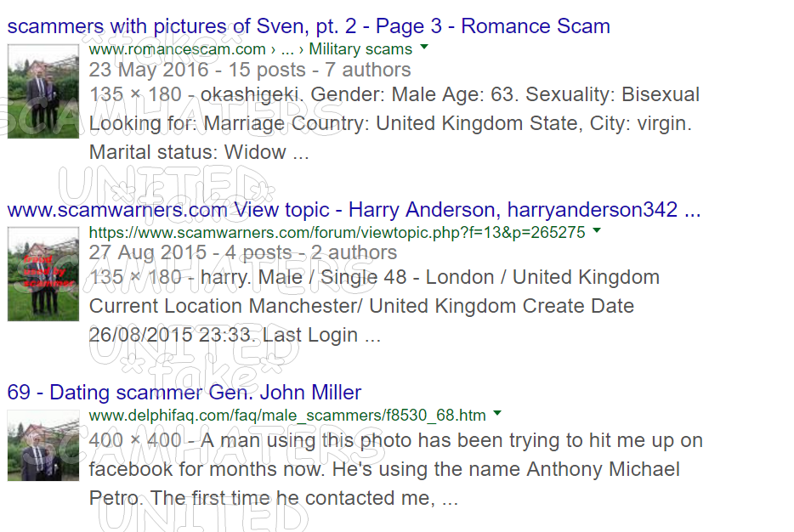Click the www.romancescam.com green URL
This screenshot has width=794, height=532.
177,49
